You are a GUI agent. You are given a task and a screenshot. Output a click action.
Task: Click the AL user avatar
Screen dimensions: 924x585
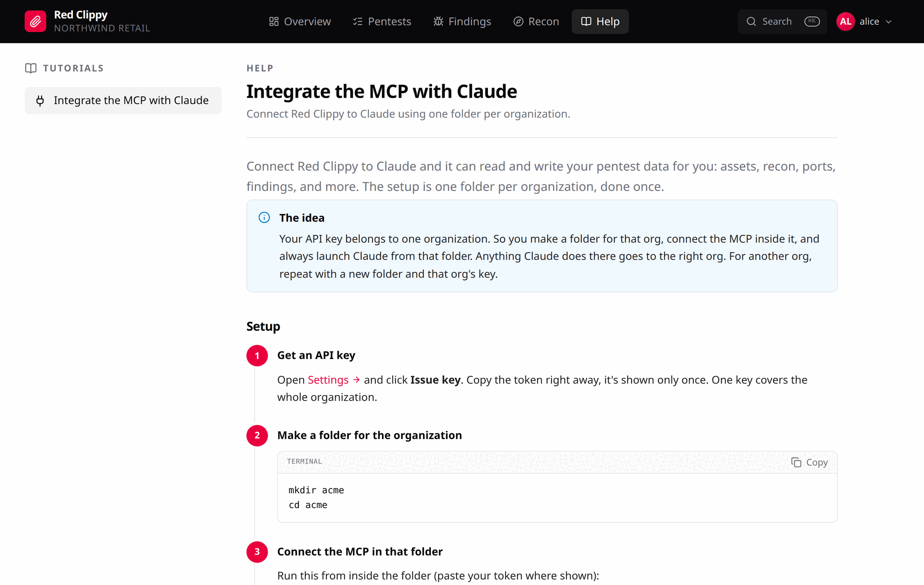pos(845,22)
